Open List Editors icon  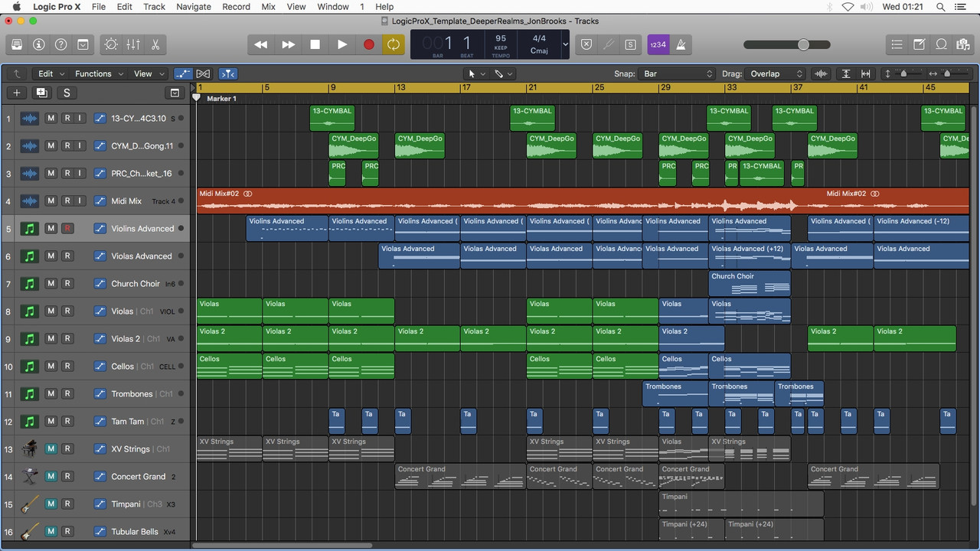coord(897,44)
